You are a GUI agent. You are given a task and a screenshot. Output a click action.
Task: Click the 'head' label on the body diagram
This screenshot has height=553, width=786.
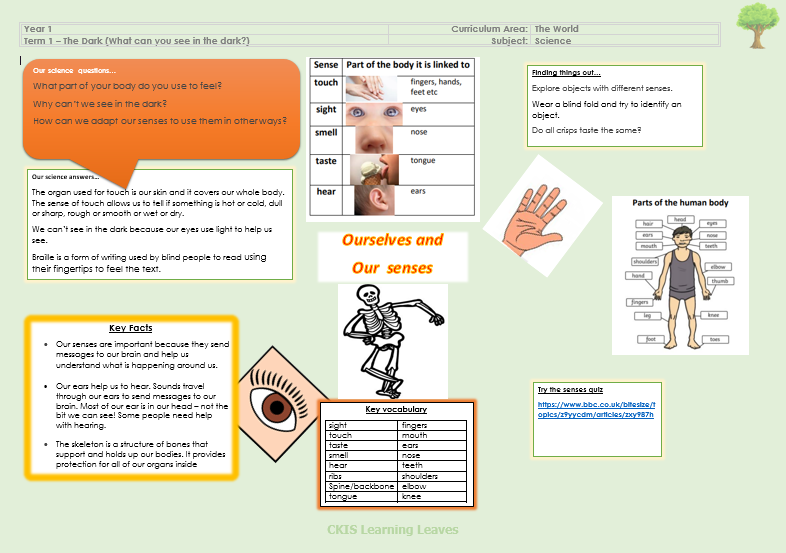pos(680,219)
